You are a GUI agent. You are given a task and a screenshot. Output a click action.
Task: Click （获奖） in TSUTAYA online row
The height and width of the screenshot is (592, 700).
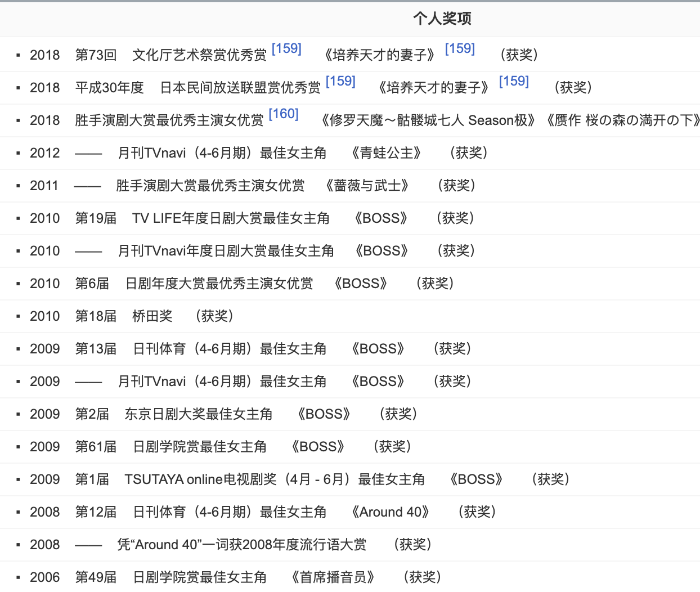(550, 479)
